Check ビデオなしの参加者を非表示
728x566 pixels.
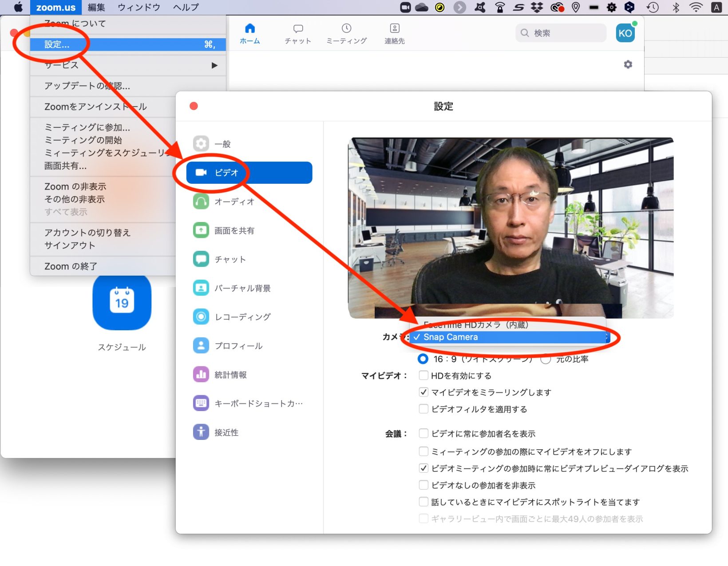[x=424, y=485]
